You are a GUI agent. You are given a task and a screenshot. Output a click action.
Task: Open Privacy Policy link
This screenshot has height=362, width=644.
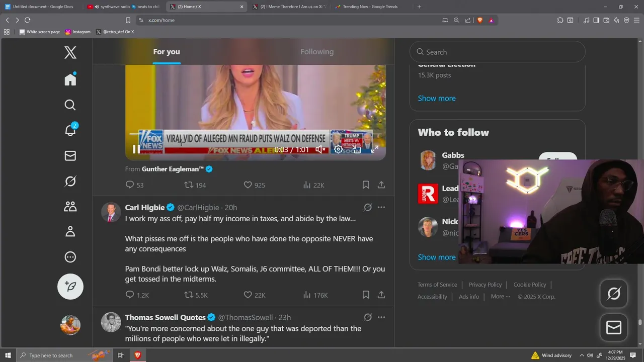coord(485,285)
